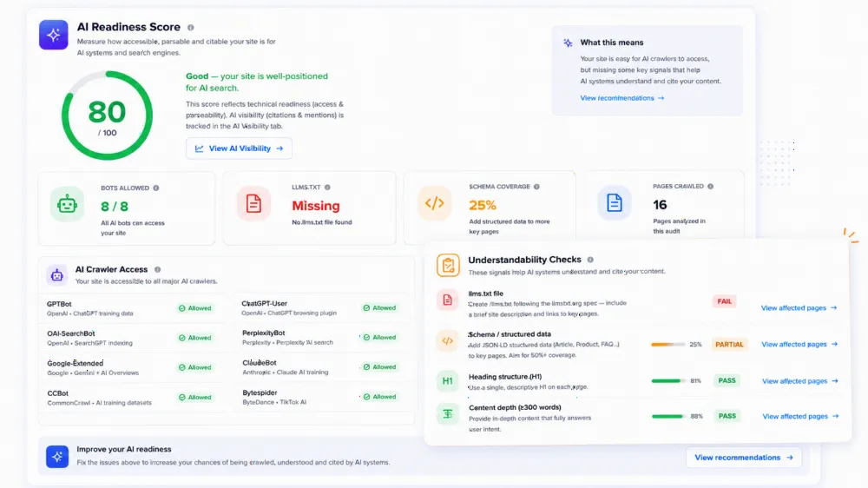Click the 88% progress bar for Content depth
This screenshot has width=868, height=488.
coord(668,416)
